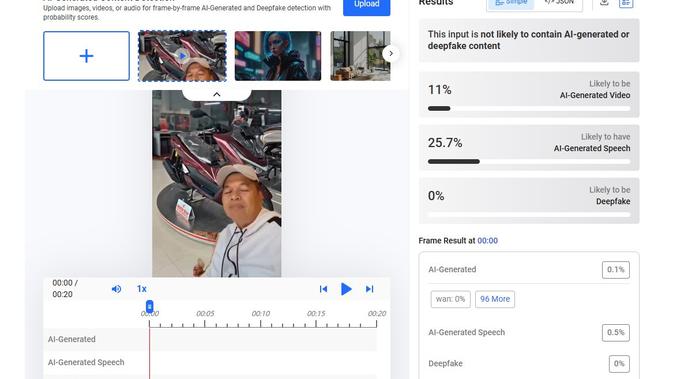Click the main video preview frame
The height and width of the screenshot is (379, 673).
click(217, 183)
